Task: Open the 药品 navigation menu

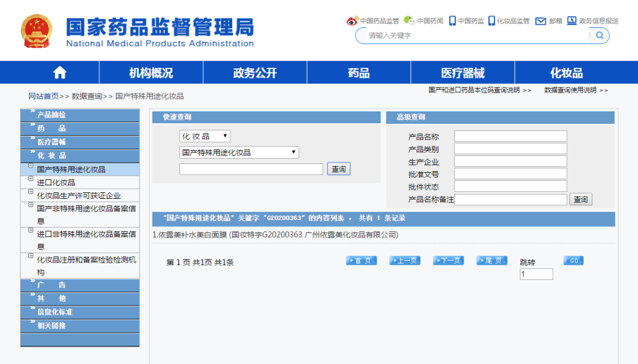Action: 359,73
